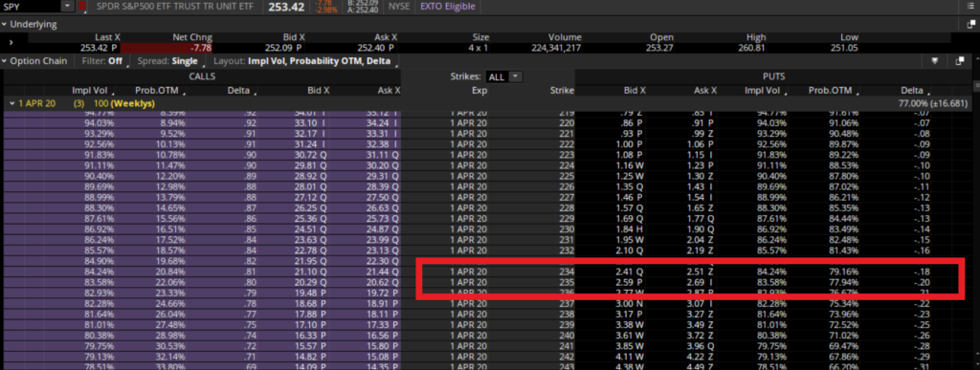Click the red symbol-link color square beside SPY
Viewport: 980px width, 370px height.
pos(82,7)
